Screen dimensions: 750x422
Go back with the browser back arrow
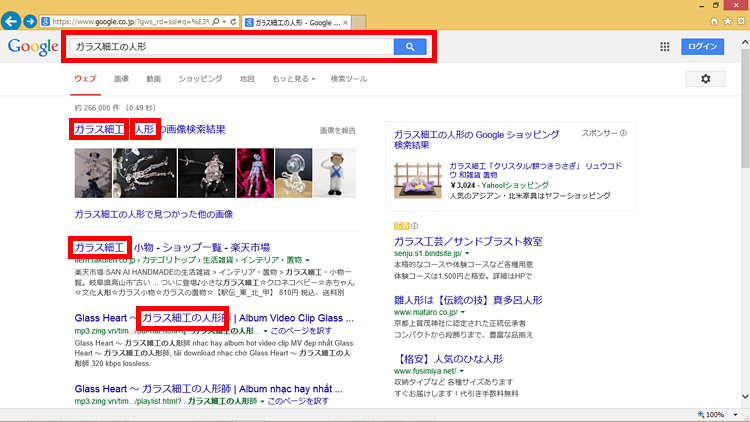13,20
